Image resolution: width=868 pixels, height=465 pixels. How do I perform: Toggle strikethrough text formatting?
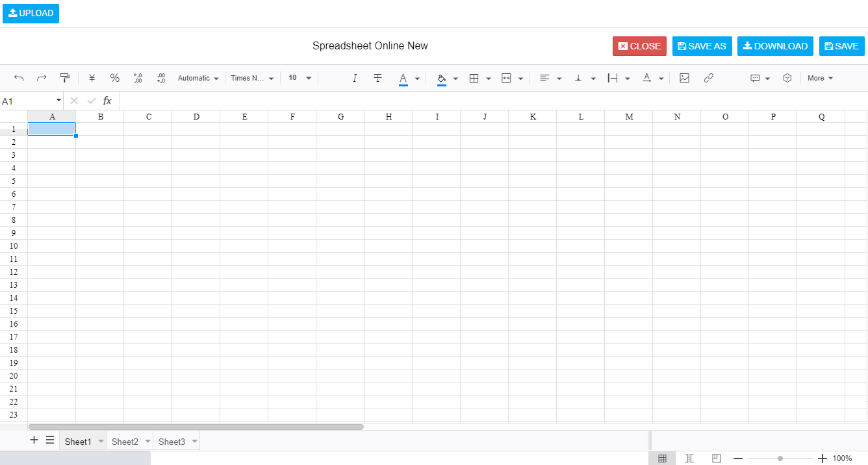(377, 78)
